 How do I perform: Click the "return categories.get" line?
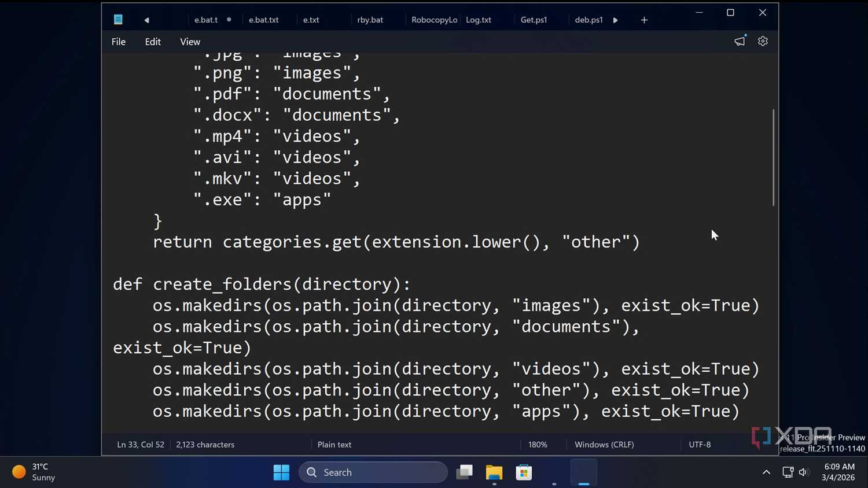396,242
